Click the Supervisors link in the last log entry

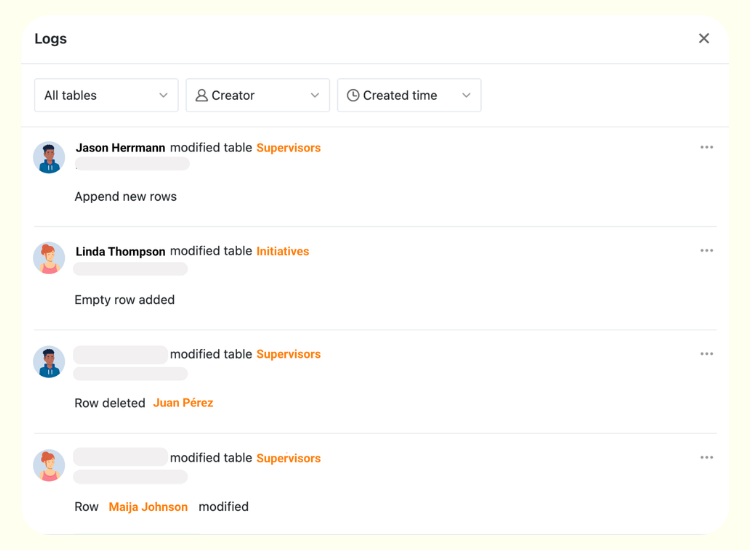click(x=288, y=459)
